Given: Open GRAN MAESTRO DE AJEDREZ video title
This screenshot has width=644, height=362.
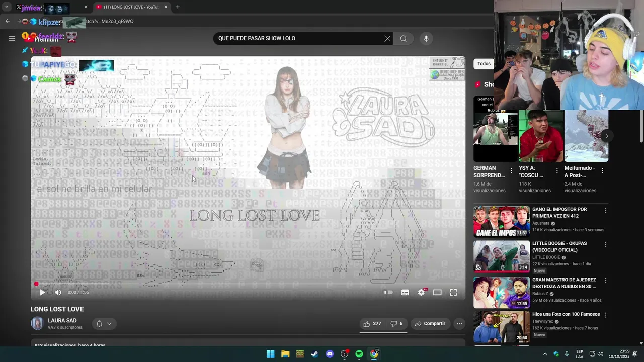Looking at the screenshot, I should tap(564, 283).
